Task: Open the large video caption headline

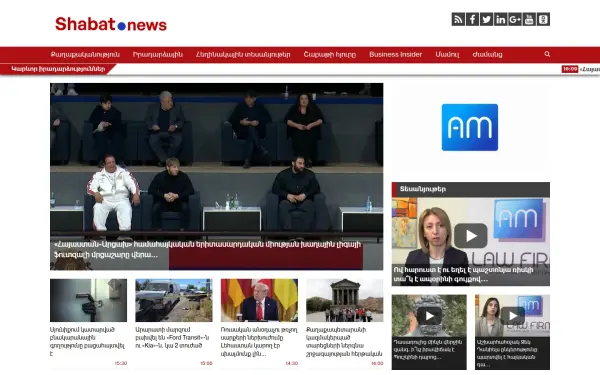Action: point(463,274)
